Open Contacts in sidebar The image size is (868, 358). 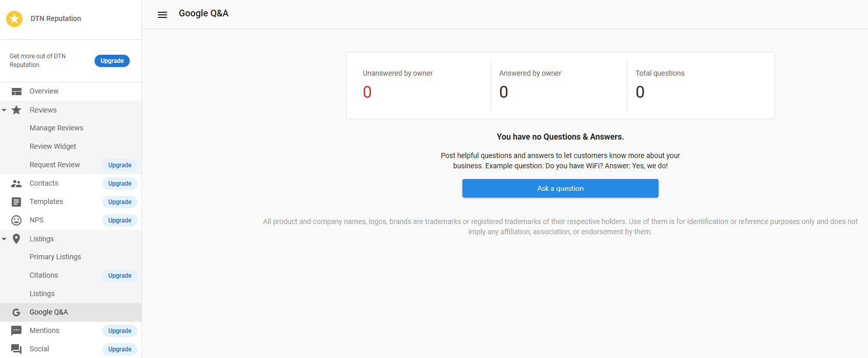(44, 183)
